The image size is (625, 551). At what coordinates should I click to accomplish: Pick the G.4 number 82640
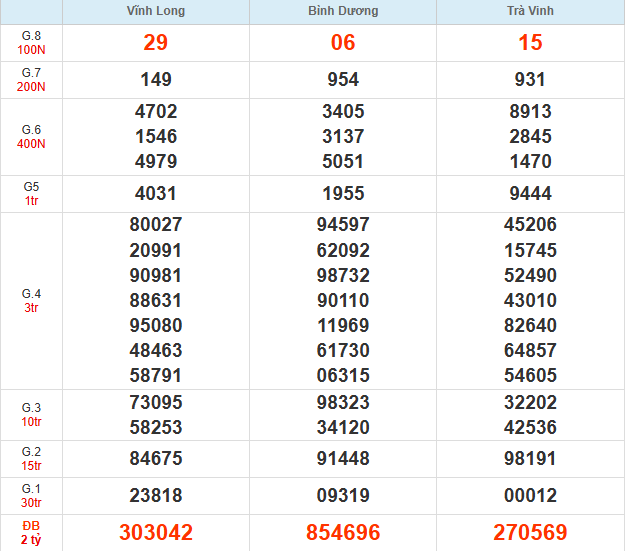(x=530, y=326)
